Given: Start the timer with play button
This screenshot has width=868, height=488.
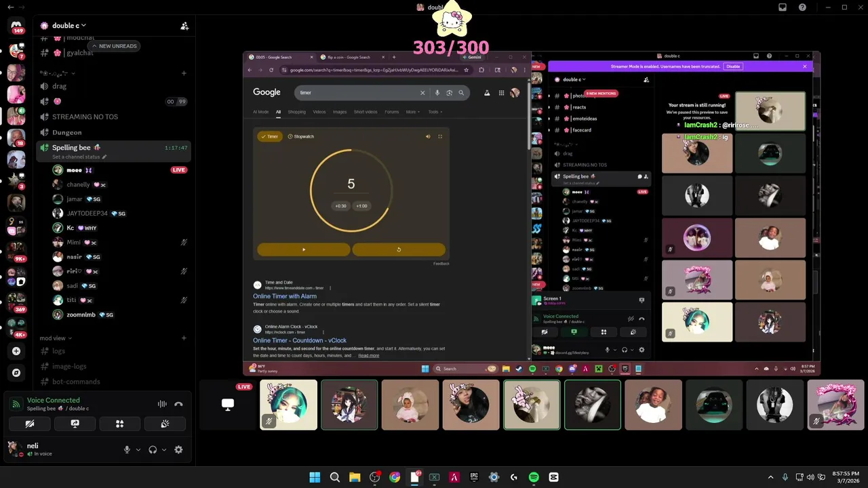Looking at the screenshot, I should [x=304, y=249].
